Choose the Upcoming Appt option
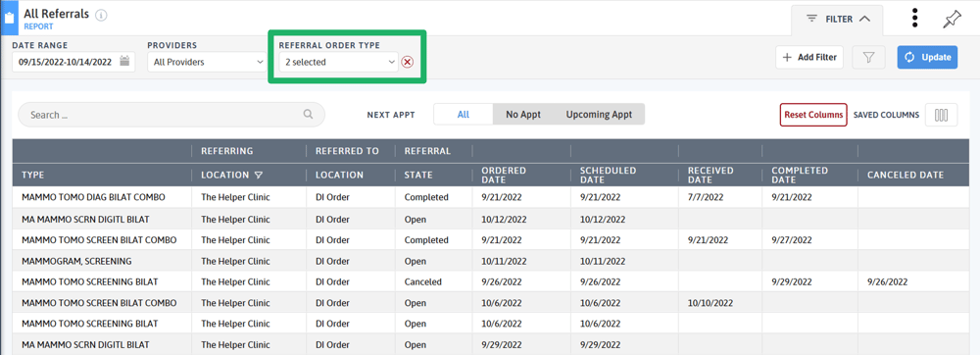 click(x=599, y=115)
